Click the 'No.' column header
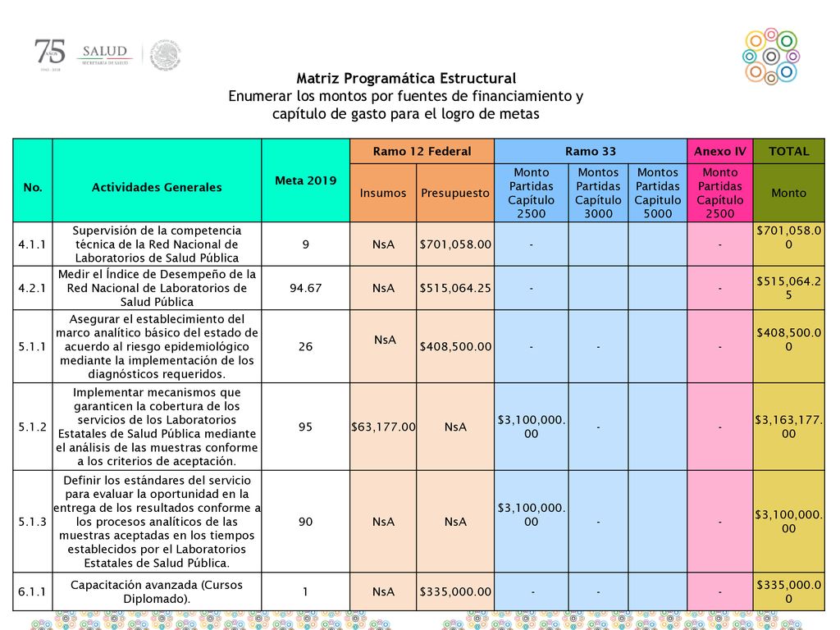This screenshot has height=630, width=840. tap(33, 180)
